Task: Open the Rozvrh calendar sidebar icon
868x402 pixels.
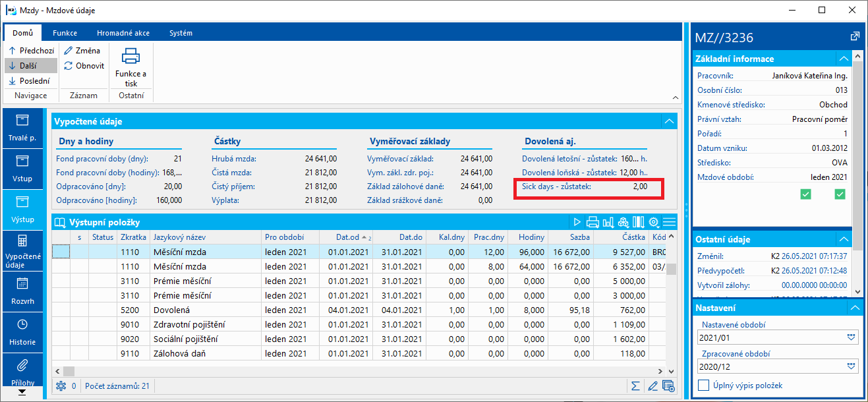Action: [x=22, y=290]
